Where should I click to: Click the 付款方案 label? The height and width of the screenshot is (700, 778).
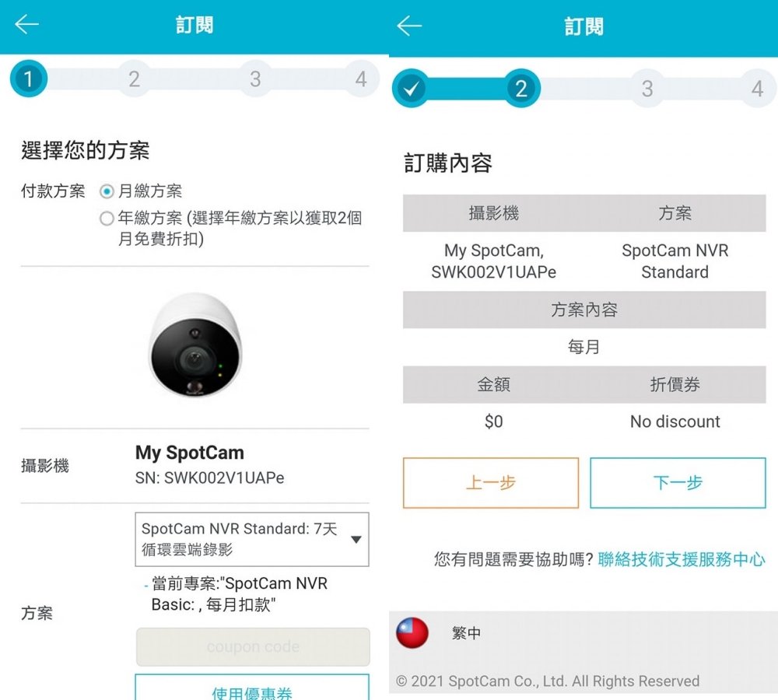[53, 191]
